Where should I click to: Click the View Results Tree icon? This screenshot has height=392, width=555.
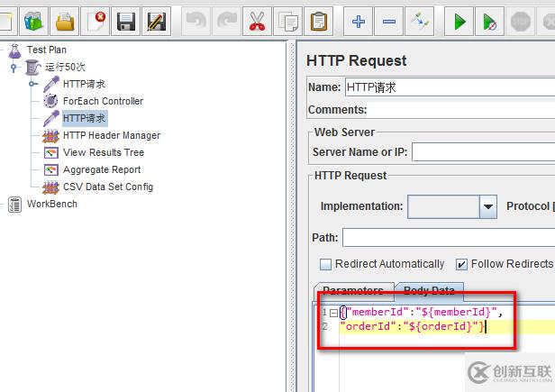(51, 152)
